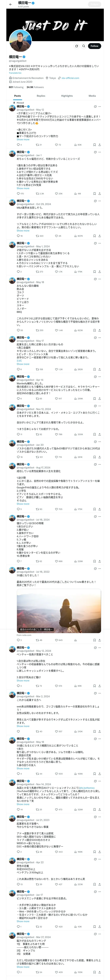Follow this profile with the Follow button
The image size is (110, 980).
point(94,46)
